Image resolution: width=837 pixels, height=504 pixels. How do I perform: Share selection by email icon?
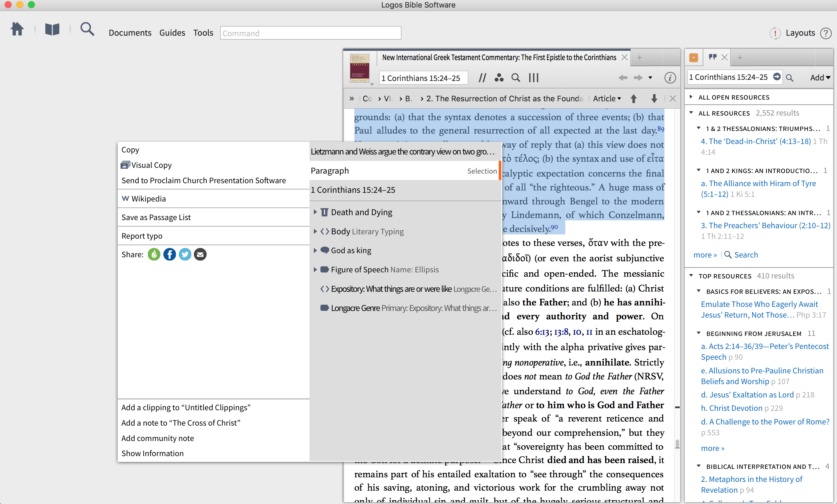(x=200, y=254)
